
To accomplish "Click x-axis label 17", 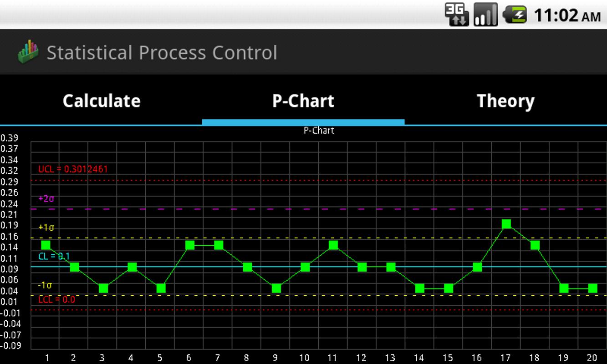I will tap(505, 358).
